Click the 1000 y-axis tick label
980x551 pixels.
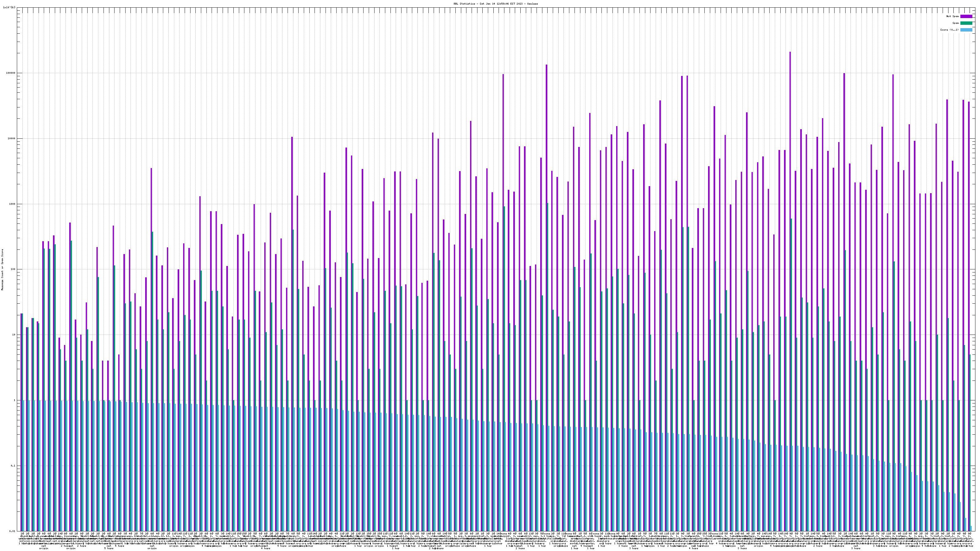click(13, 204)
